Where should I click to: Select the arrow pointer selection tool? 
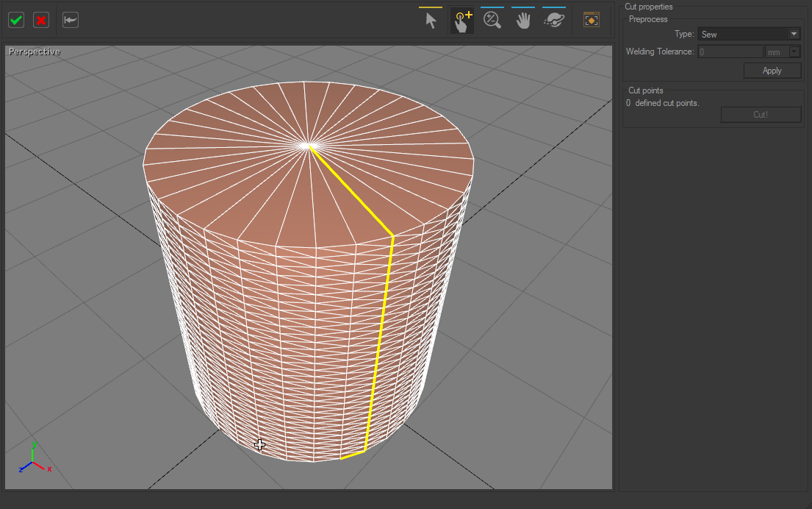[431, 21]
